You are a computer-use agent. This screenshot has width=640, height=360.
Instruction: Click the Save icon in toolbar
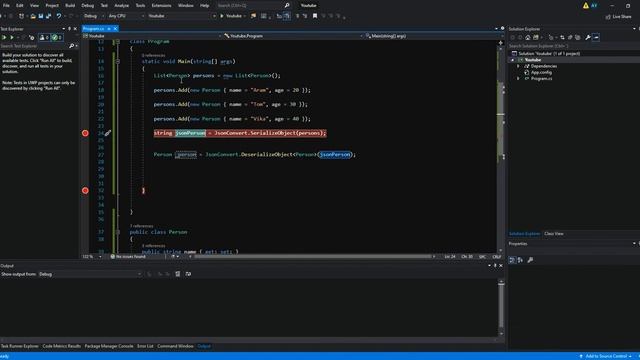click(x=40, y=16)
